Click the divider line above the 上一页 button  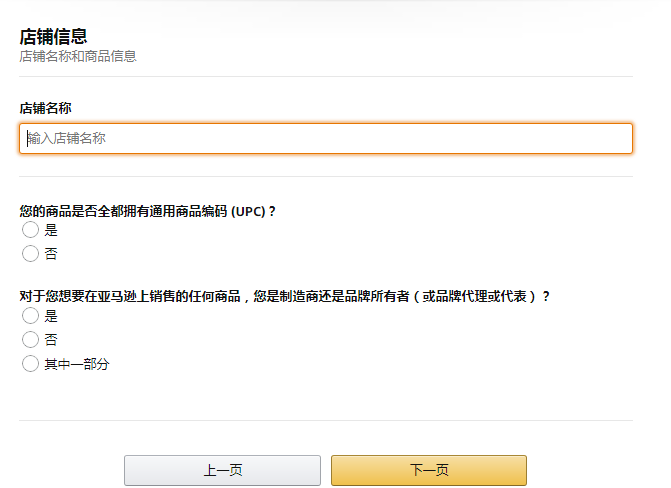pos(325,420)
